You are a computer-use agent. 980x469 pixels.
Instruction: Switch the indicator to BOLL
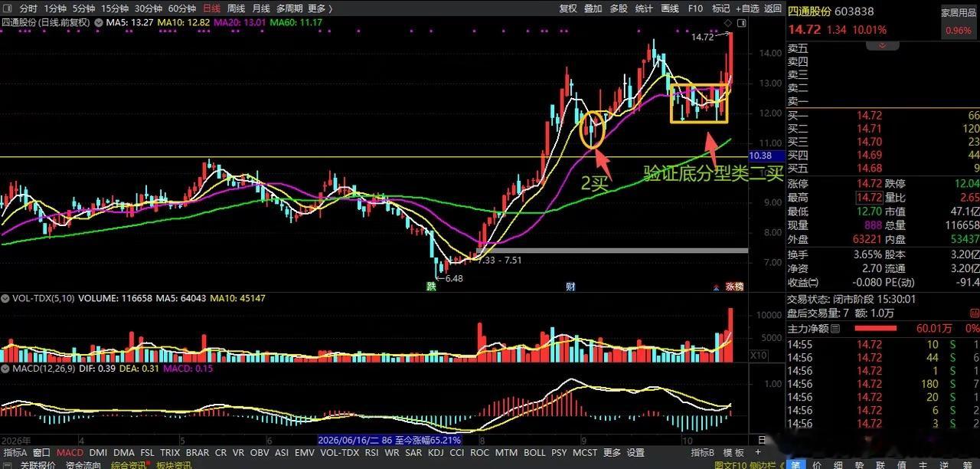(x=535, y=453)
